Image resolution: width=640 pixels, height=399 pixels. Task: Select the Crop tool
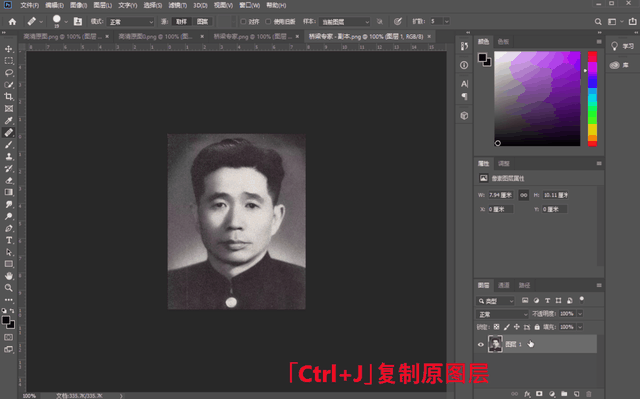point(9,97)
